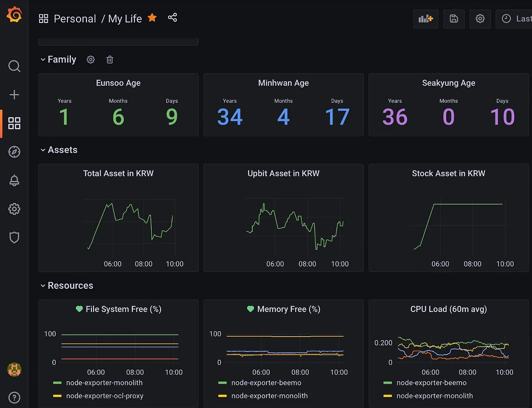Open the Dashboards menu in sidebar
Screen dimensions: 532x408
click(x=14, y=123)
